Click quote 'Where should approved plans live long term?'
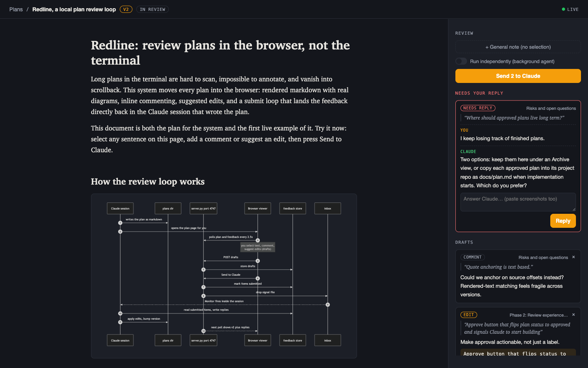Image resolution: width=588 pixels, height=368 pixels. (514, 118)
